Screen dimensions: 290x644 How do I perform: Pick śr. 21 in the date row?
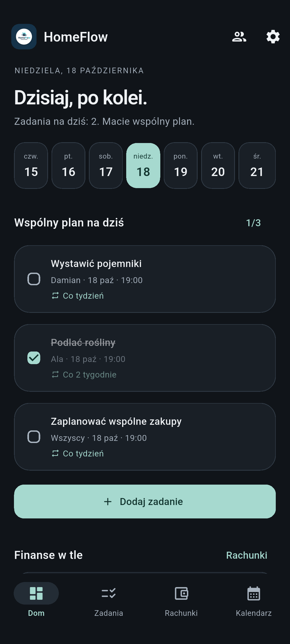[x=257, y=166]
